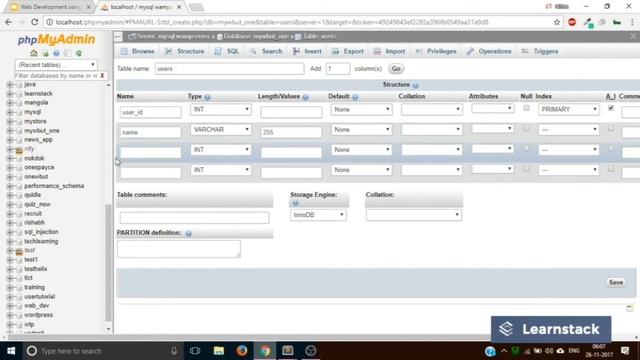Viewport: 640px width, 360px height.
Task: Open Default dropdown for user_id row
Action: 361,109
